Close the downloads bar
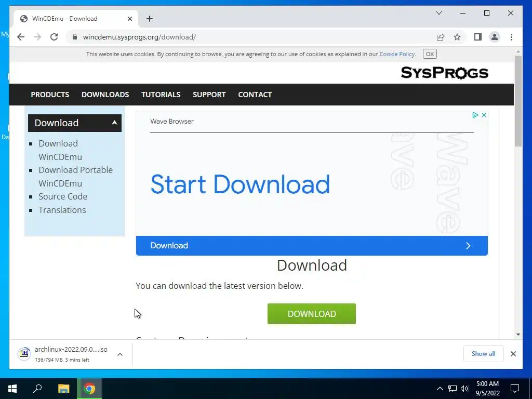This screenshot has width=532, height=399. point(513,354)
